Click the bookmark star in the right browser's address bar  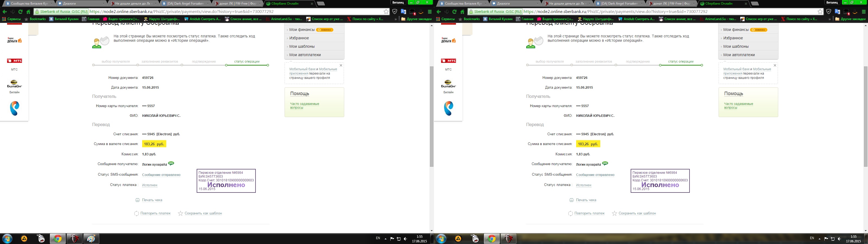820,11
